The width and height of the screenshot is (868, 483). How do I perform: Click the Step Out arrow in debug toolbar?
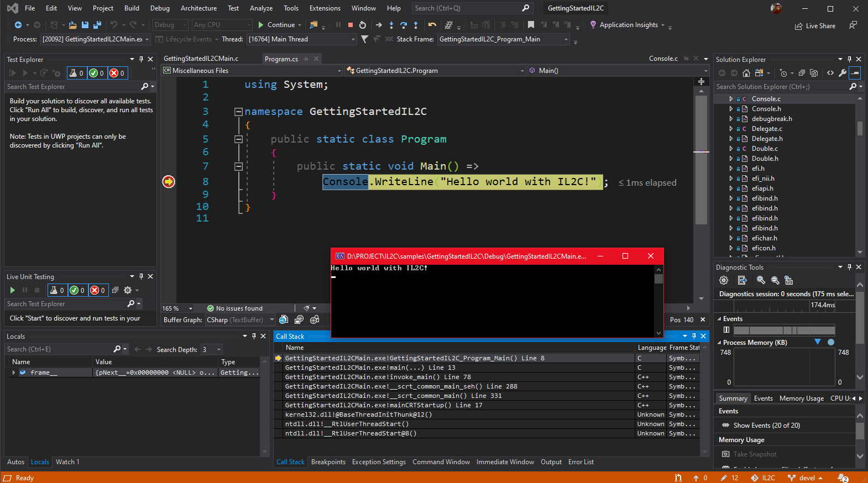[416, 25]
